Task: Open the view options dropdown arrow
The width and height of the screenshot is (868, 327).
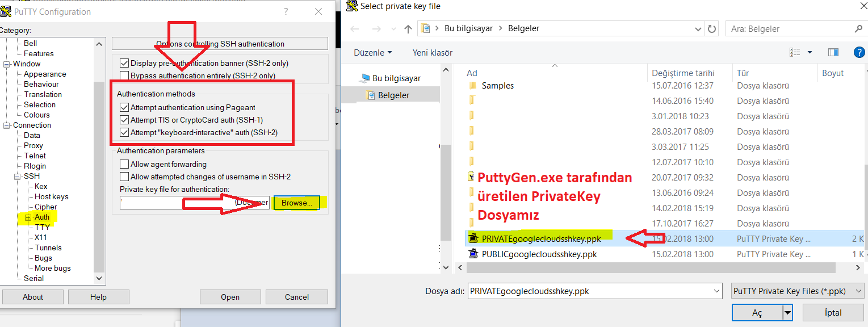Action: (x=810, y=52)
